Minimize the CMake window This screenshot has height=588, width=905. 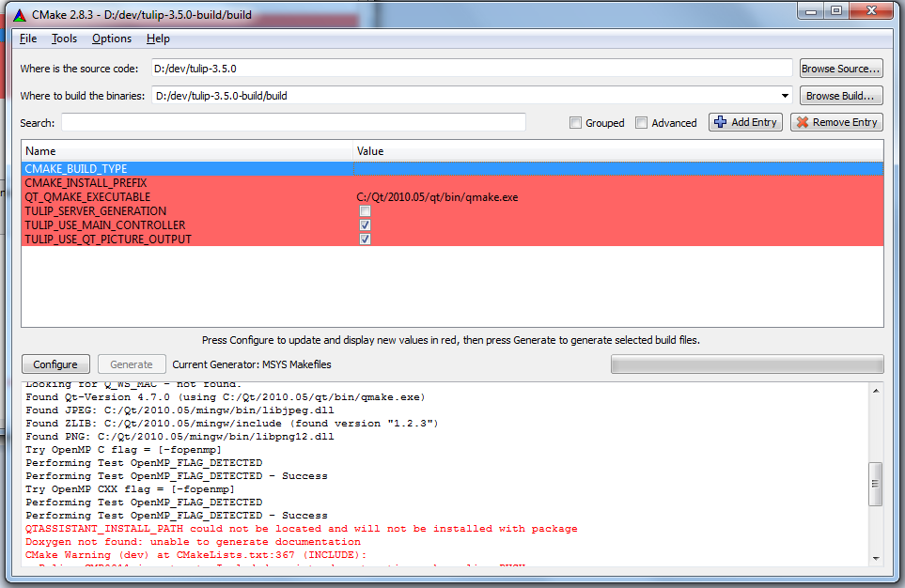coord(811,11)
